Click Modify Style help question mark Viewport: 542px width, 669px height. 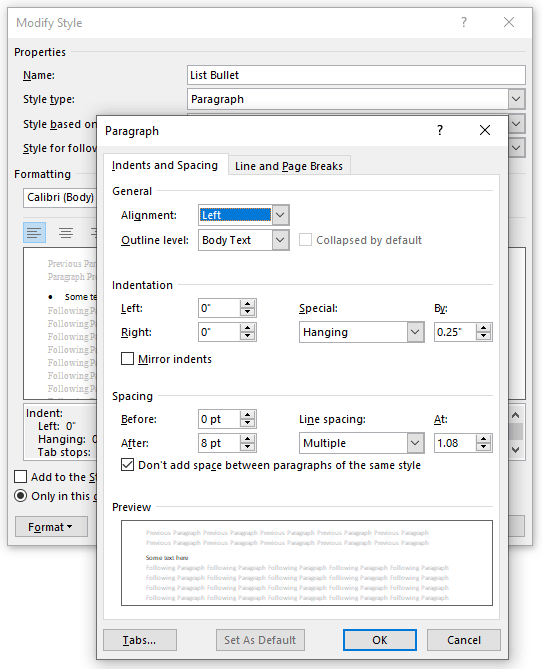tap(464, 22)
